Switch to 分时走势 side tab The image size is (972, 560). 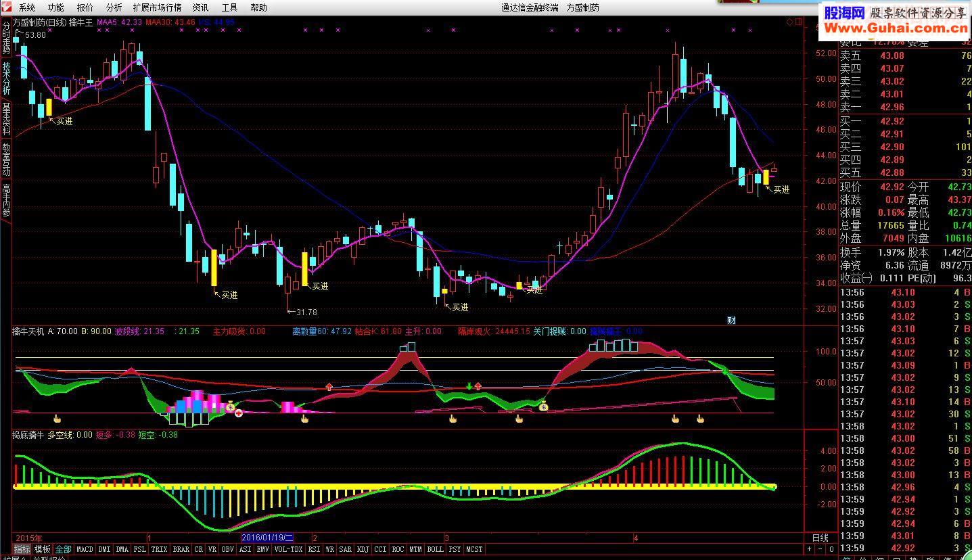pyautogui.click(x=6, y=37)
